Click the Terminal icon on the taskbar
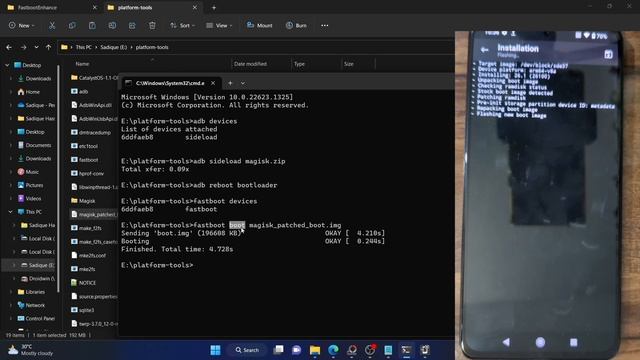640x360 pixels. coord(407,350)
